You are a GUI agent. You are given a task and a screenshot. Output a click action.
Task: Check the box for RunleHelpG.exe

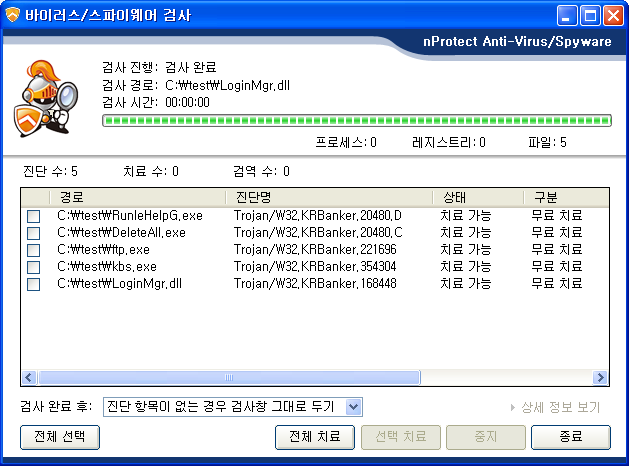point(34,216)
